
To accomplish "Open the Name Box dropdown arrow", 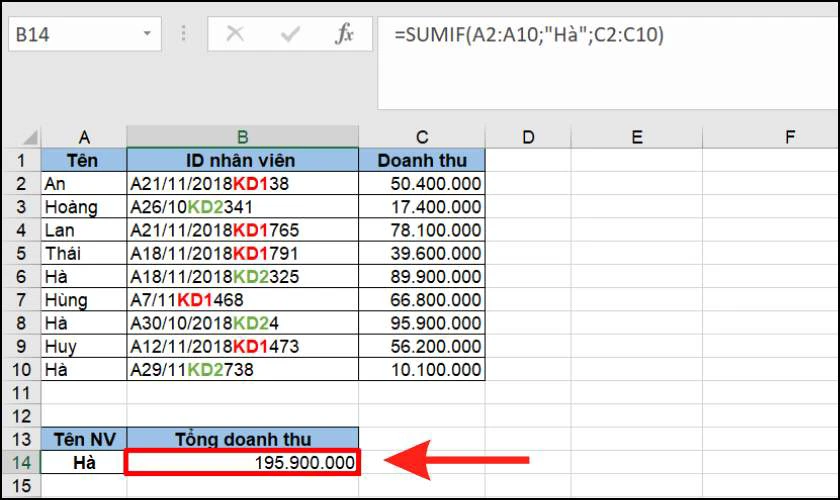I will [x=147, y=34].
